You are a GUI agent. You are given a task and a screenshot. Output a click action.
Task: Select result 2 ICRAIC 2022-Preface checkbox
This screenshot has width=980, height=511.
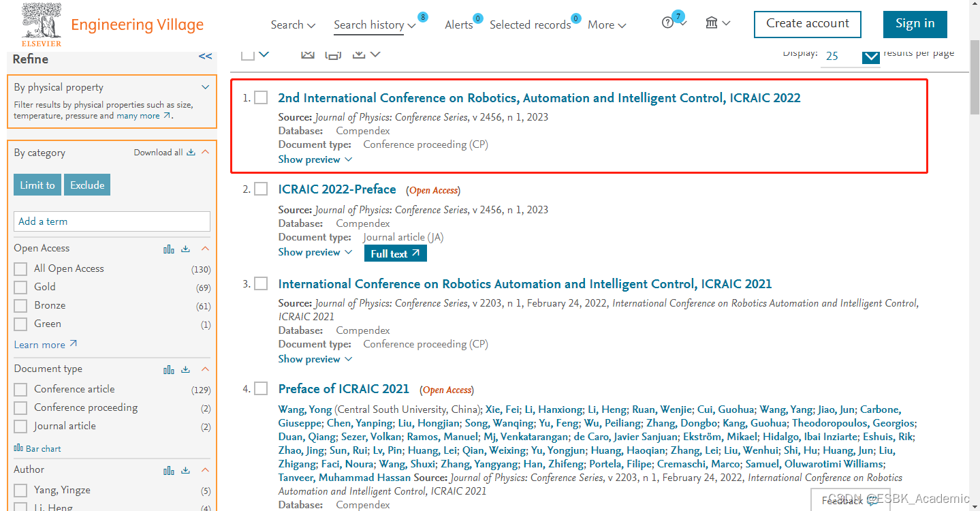261,189
